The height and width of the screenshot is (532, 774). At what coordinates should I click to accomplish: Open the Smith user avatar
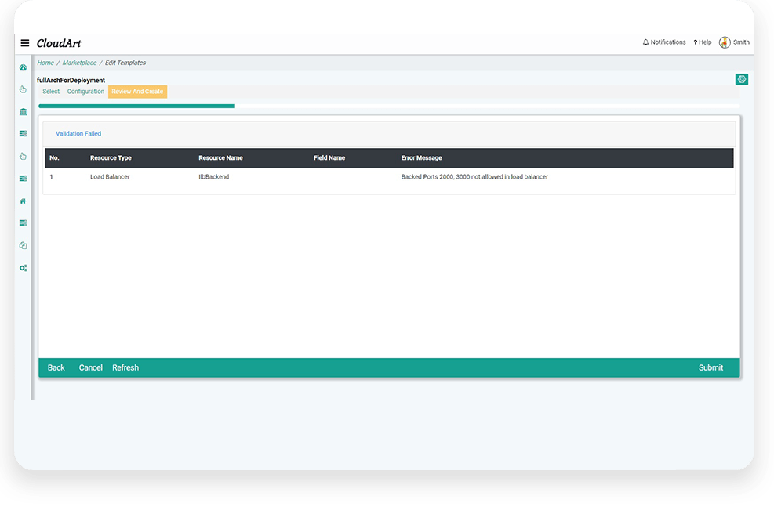(x=725, y=42)
